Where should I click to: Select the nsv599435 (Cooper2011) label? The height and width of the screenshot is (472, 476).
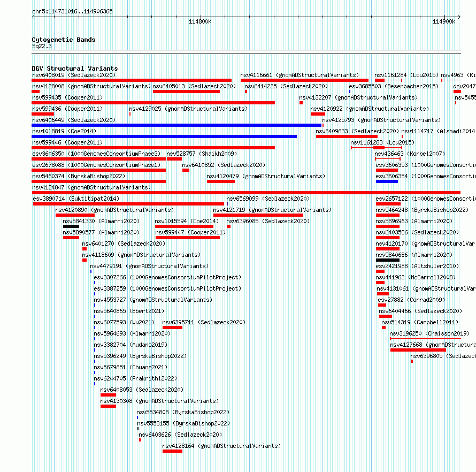pos(67,97)
